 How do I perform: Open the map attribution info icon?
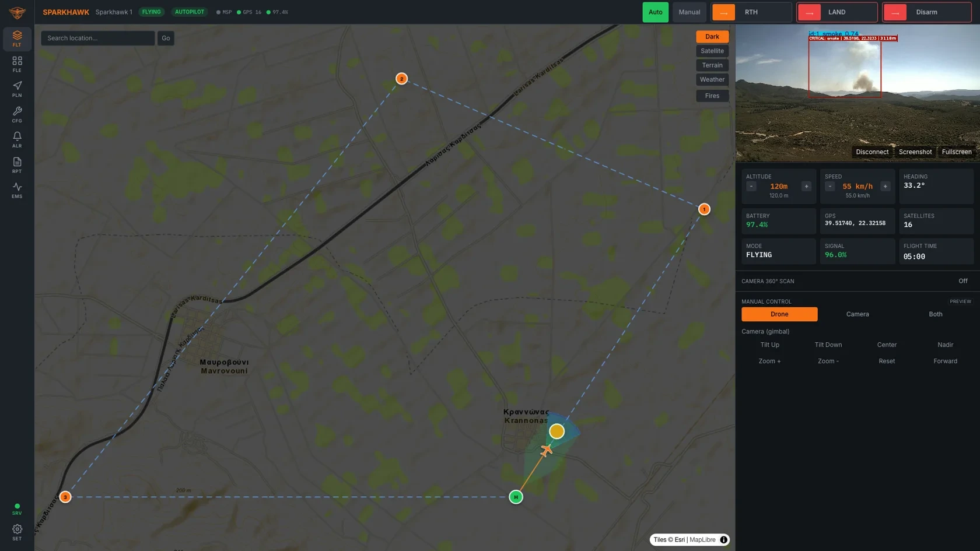tap(723, 539)
